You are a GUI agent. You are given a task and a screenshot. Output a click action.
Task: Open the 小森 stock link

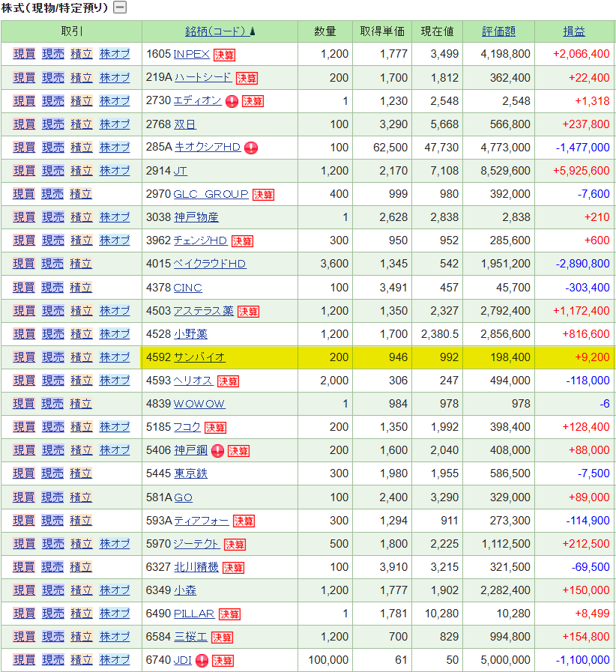pyautogui.click(x=185, y=590)
